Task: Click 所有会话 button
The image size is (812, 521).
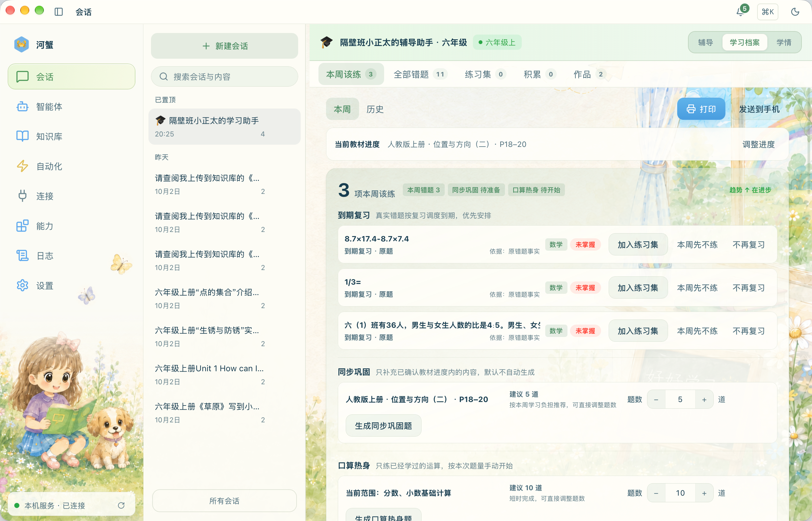Action: coord(224,501)
